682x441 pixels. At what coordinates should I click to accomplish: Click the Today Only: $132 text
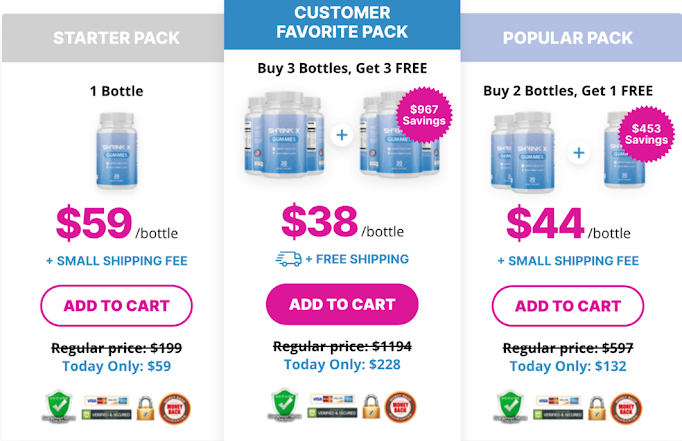click(x=568, y=366)
